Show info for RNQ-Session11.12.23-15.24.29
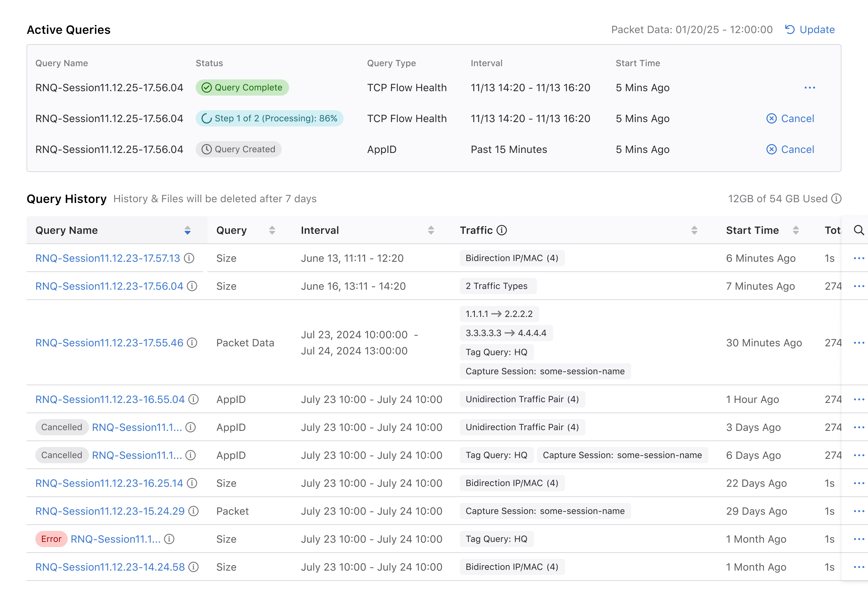 193,511
